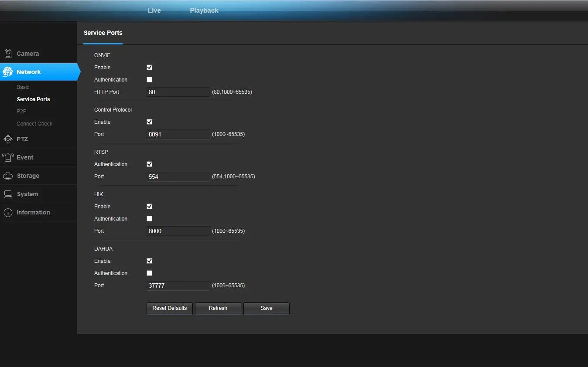Open the Camera menu section
This screenshot has height=367, width=588.
coord(38,54)
